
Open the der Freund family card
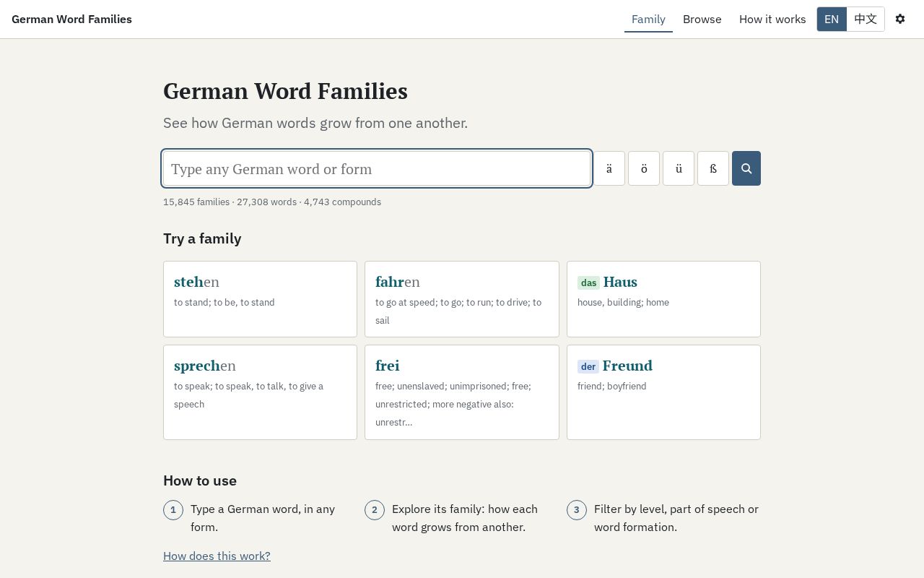coord(663,392)
